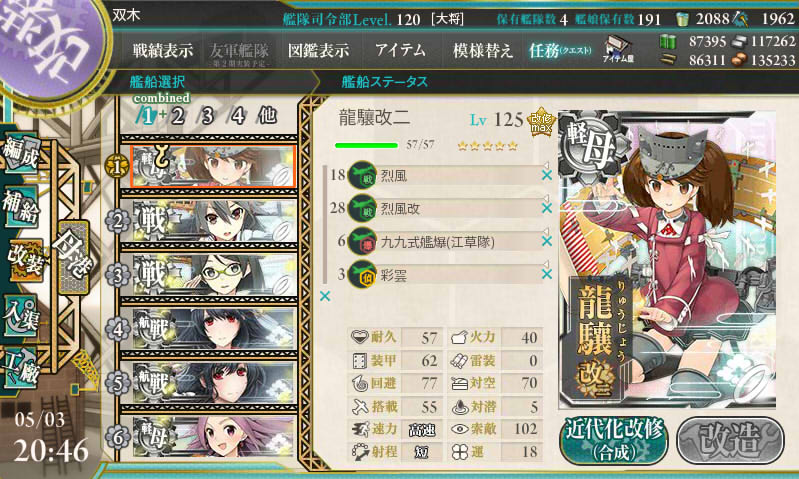The width and height of the screenshot is (799, 479).
Task: Open the 補給 resupply side icon
Action: [x=21, y=208]
